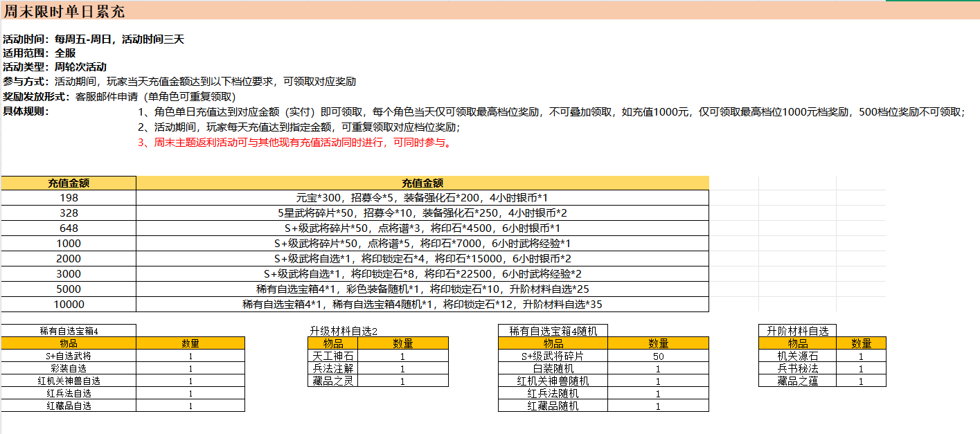
Task: Click the 升阶材料自选 table title cell
Action: pos(797,331)
